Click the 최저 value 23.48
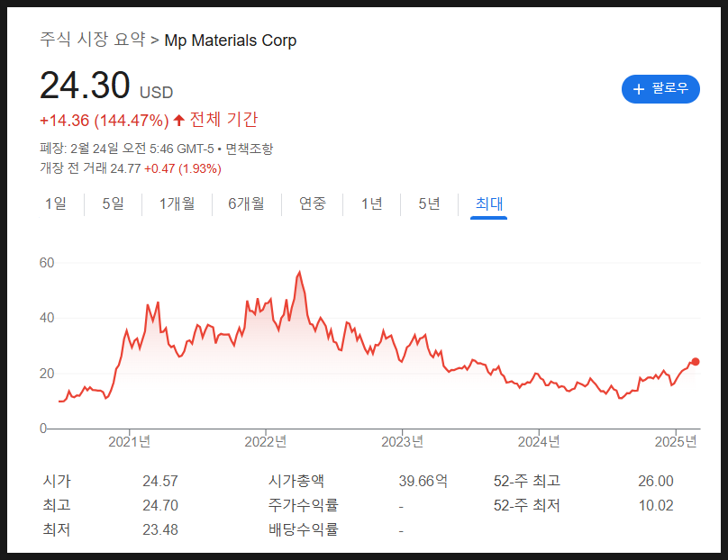728x560 pixels. [160, 529]
